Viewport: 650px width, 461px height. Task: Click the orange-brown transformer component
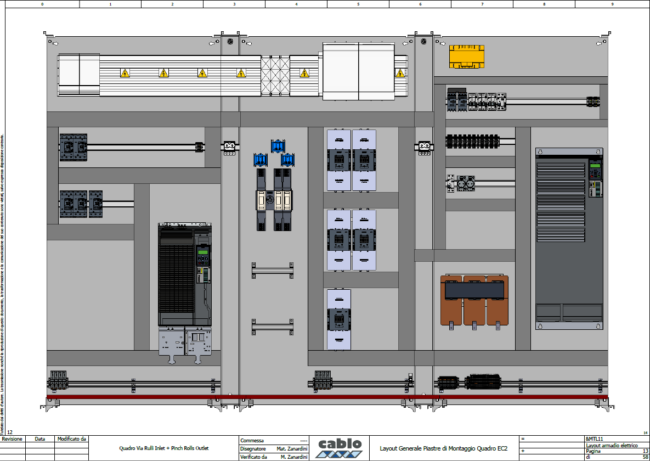tap(474, 303)
